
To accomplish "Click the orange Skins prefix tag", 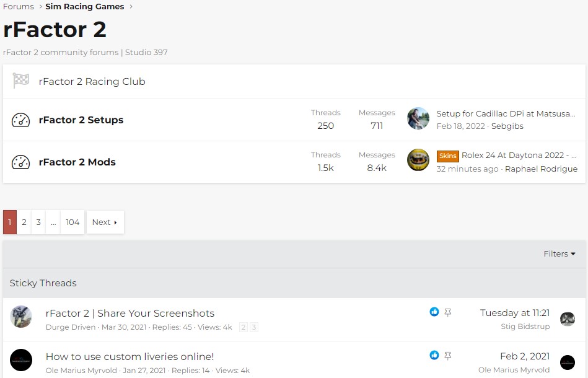I will 448,156.
